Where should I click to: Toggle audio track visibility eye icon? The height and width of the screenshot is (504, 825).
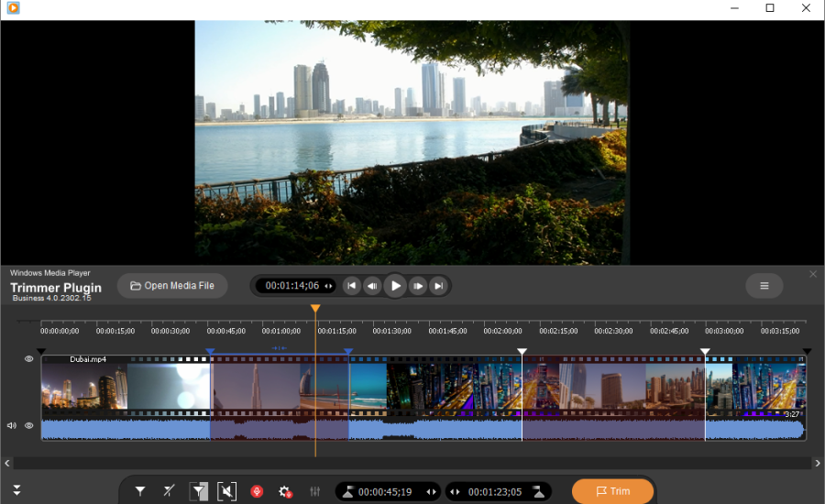(29, 425)
